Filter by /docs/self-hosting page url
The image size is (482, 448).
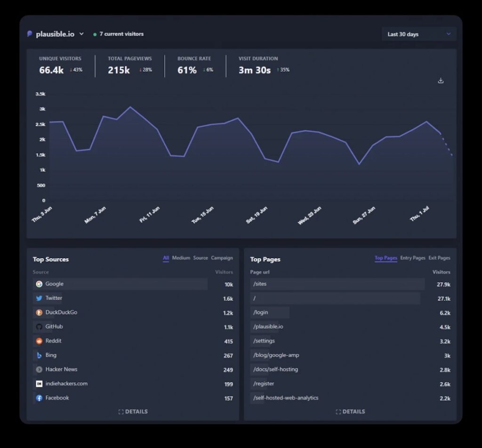tap(275, 369)
